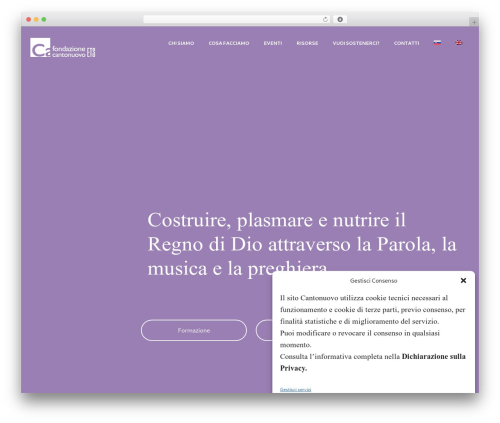Open the Gestisci servizi link
This screenshot has width=500, height=423.
click(x=296, y=389)
